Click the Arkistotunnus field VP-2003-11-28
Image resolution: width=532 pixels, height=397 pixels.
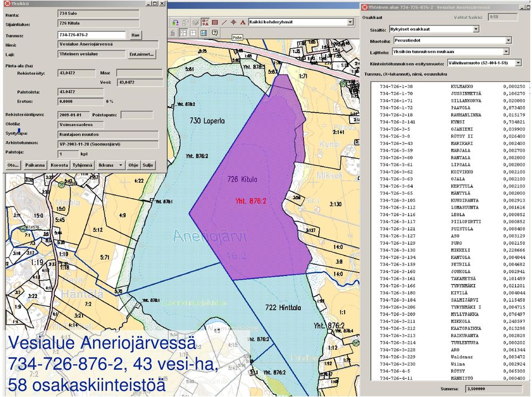click(108, 144)
